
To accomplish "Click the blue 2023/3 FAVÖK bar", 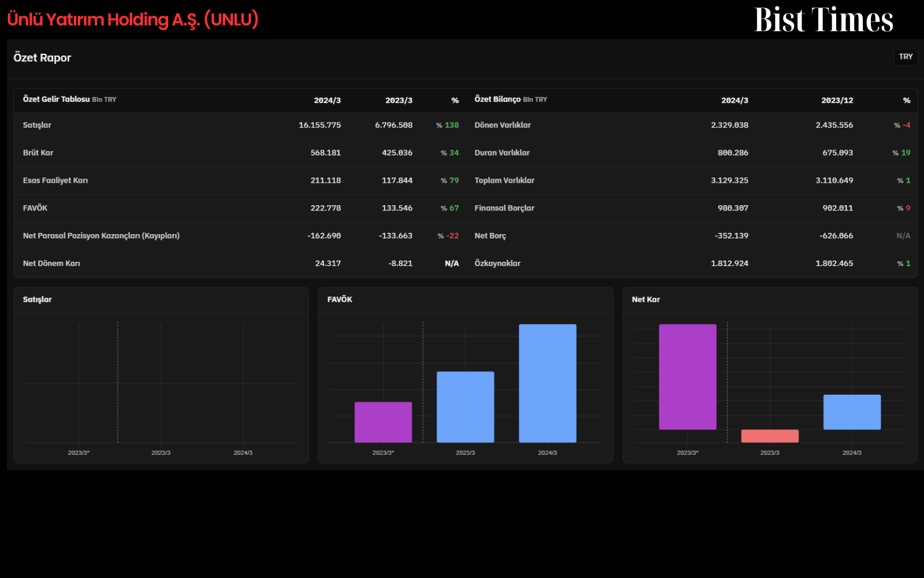I will point(465,407).
